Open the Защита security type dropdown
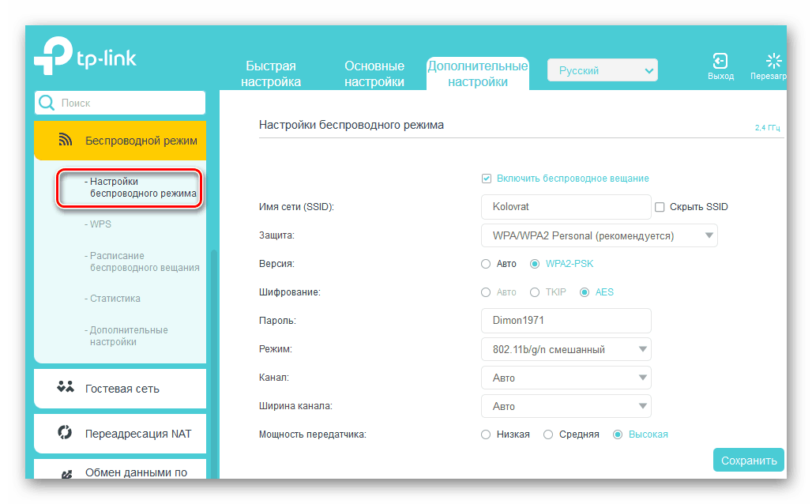This screenshot has height=504, width=812. 600,235
